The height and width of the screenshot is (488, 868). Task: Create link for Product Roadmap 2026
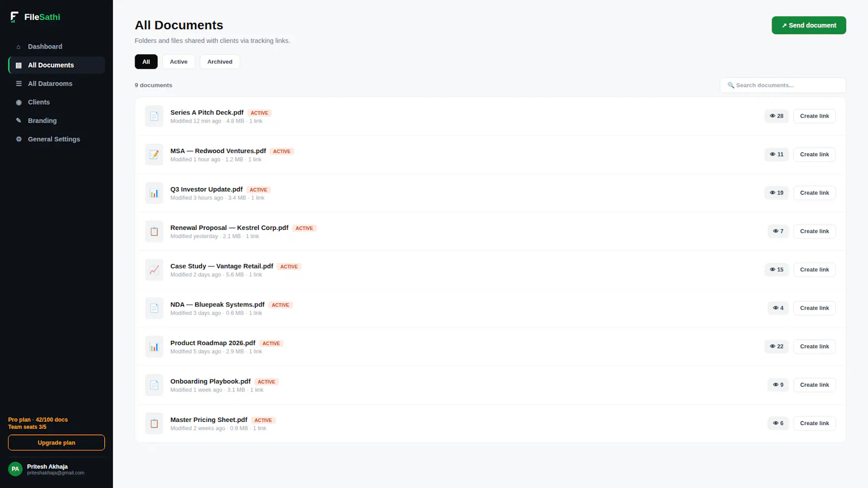(x=814, y=346)
